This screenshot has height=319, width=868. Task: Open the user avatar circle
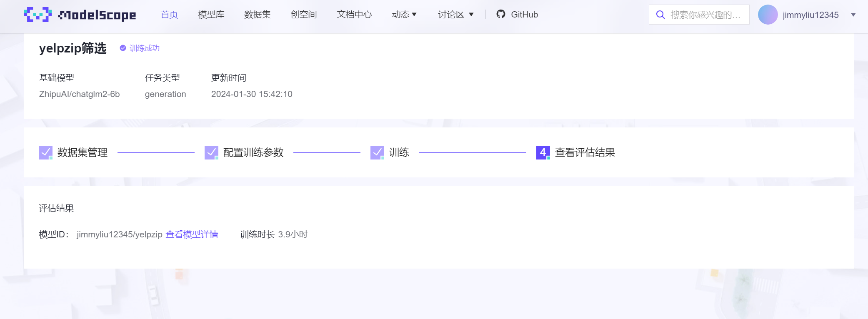tap(768, 15)
